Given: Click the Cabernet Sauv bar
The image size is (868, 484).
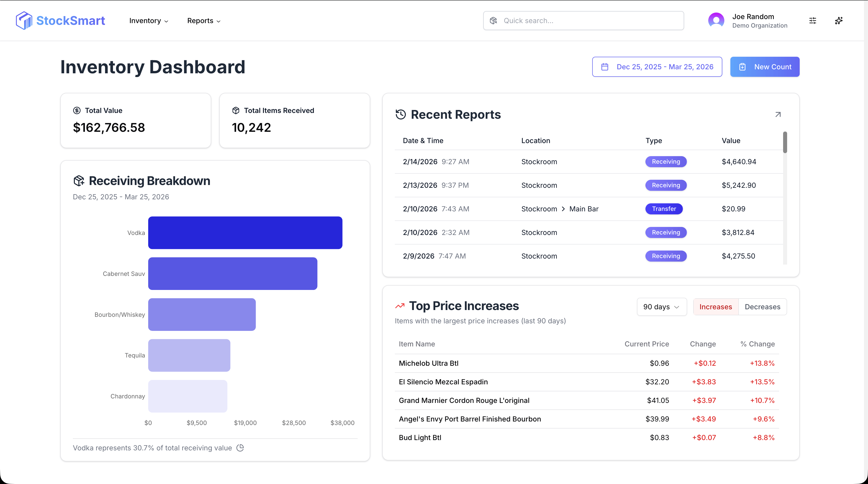Looking at the screenshot, I should coord(233,273).
